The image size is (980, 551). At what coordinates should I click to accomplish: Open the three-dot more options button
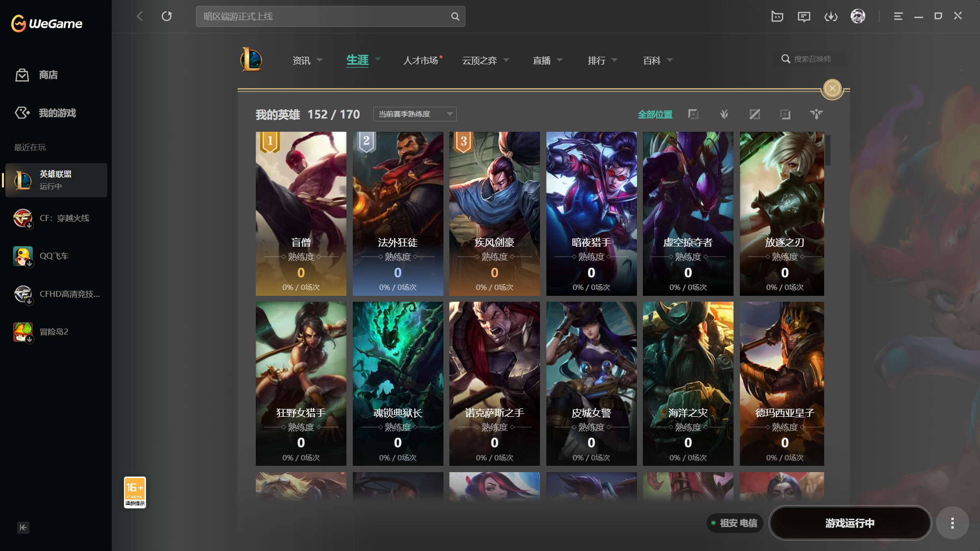[x=952, y=523]
